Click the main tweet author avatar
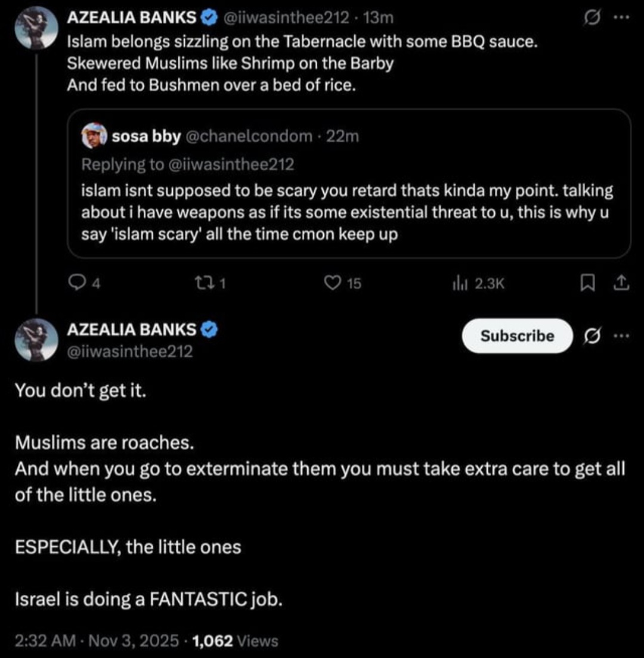Image resolution: width=644 pixels, height=658 pixels. [36, 340]
